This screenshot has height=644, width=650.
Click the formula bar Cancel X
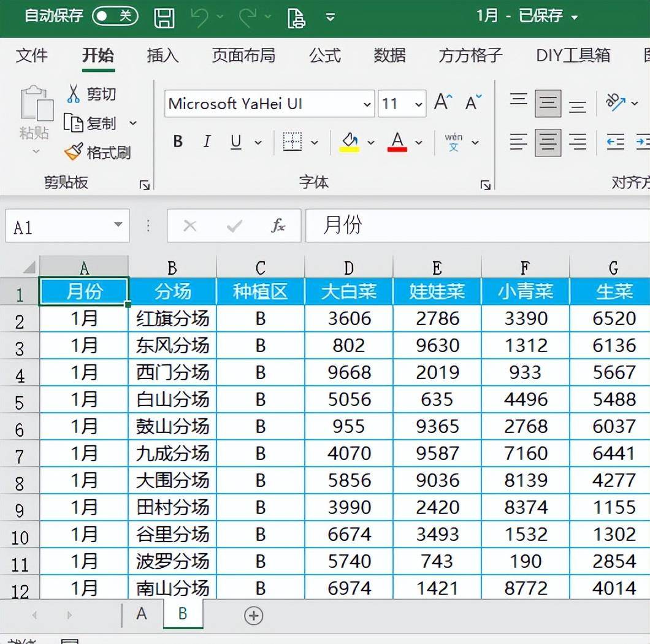(x=190, y=226)
